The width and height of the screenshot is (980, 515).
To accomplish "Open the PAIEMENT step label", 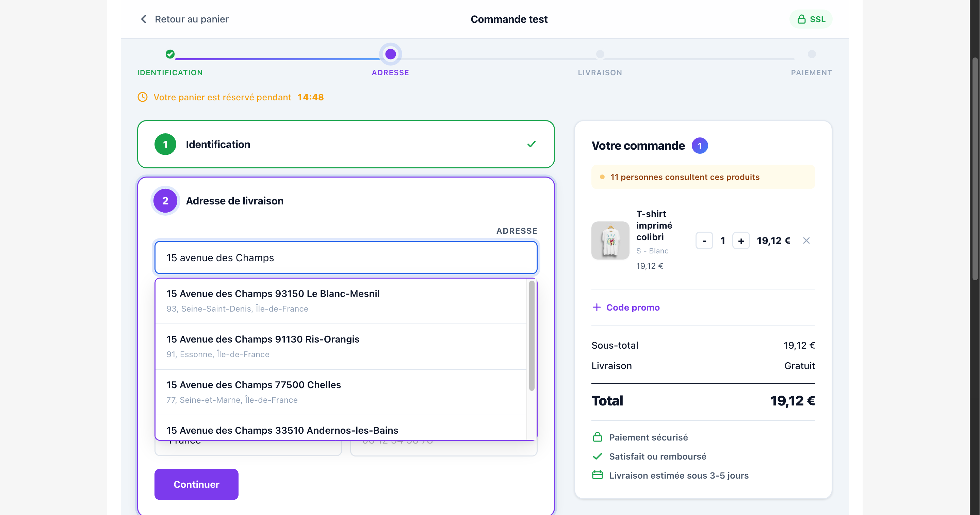I will 812,73.
